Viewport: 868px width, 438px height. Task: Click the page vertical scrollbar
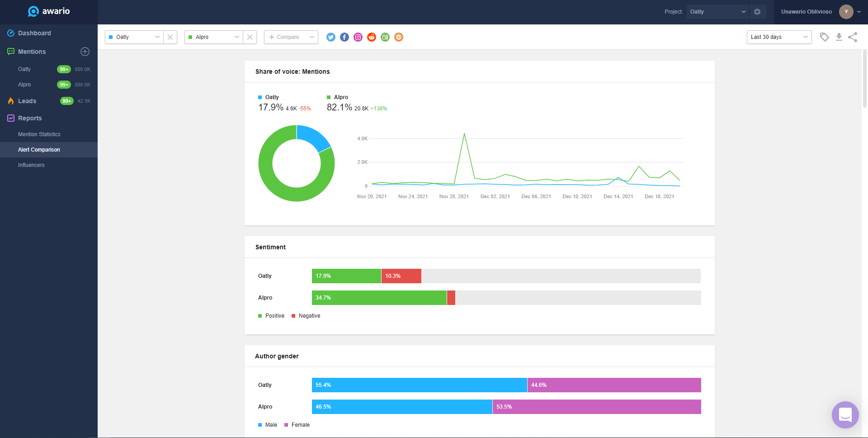point(865,79)
